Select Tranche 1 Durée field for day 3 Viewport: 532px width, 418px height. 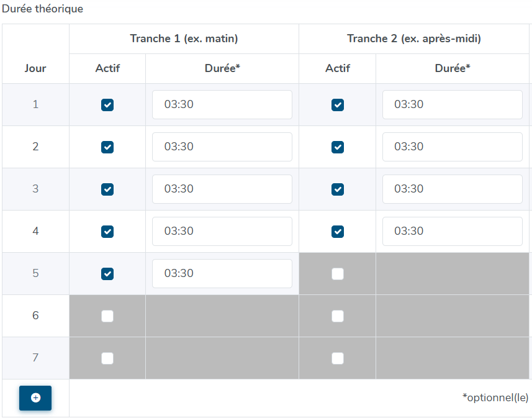point(222,189)
